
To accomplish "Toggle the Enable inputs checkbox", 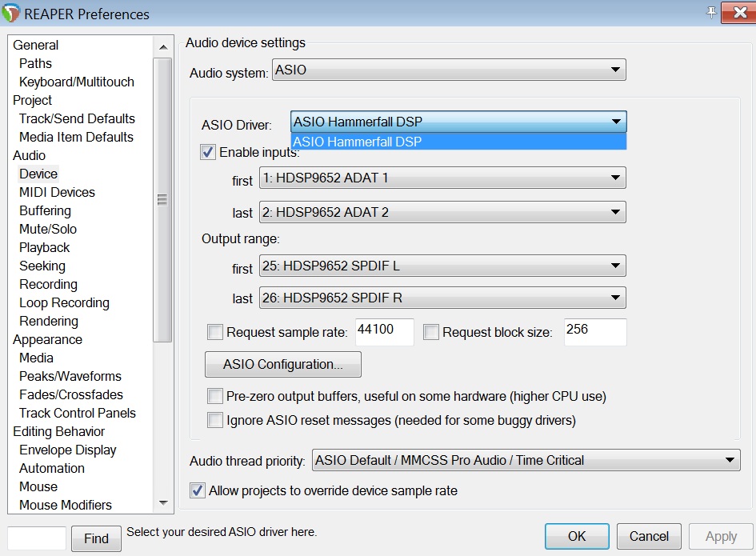I will [x=208, y=152].
